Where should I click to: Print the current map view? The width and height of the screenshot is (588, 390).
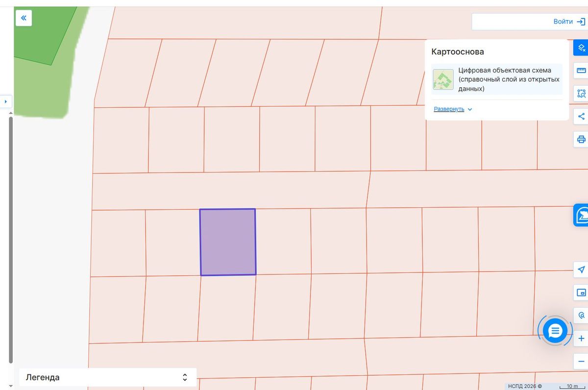[581, 139]
